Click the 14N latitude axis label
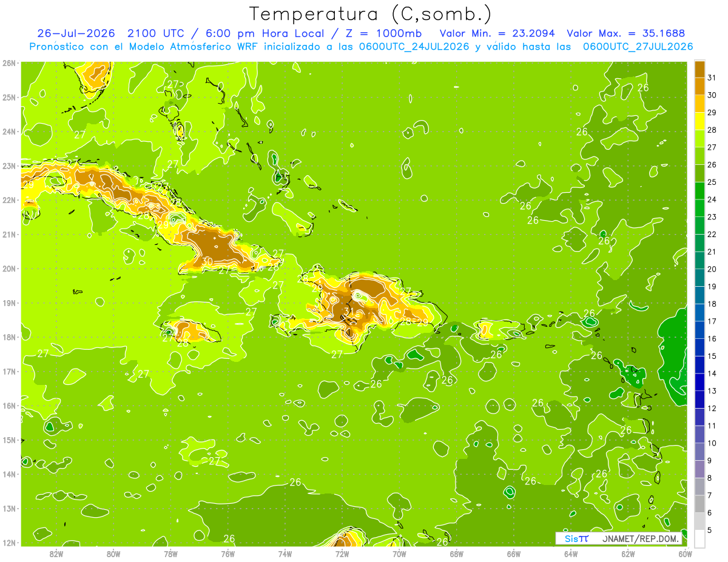 tap(9, 474)
